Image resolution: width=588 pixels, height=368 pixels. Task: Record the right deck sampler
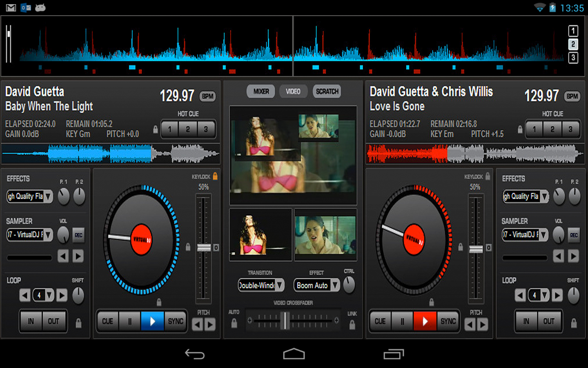point(574,235)
